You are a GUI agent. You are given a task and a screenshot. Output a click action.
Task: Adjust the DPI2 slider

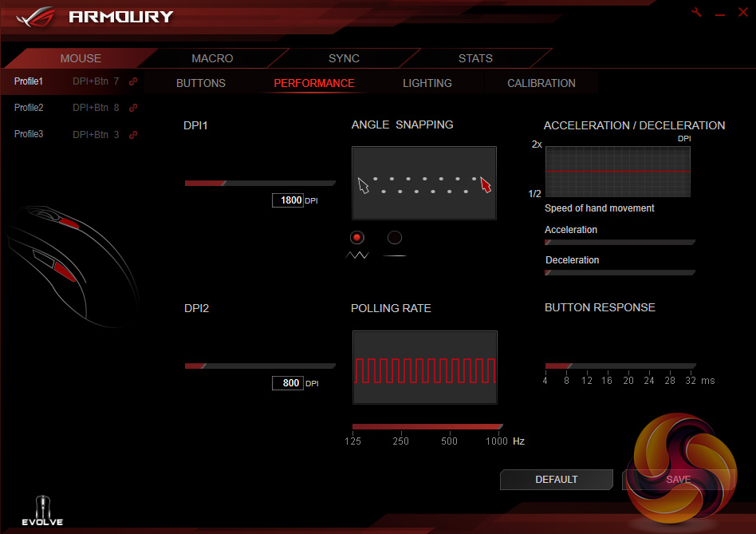coord(260,366)
